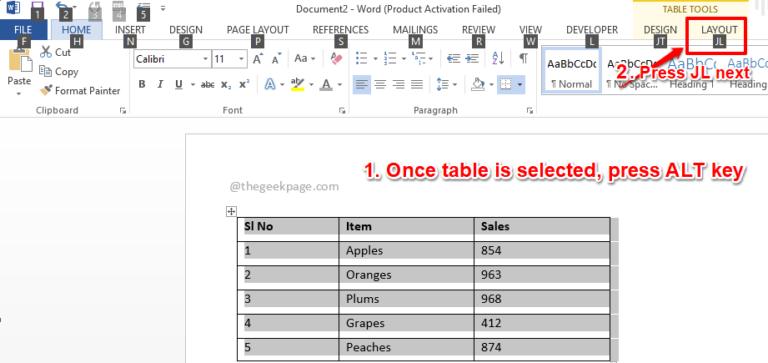Image resolution: width=768 pixels, height=363 pixels.
Task: Expand the Borders dropdown arrow
Action: coord(519,85)
